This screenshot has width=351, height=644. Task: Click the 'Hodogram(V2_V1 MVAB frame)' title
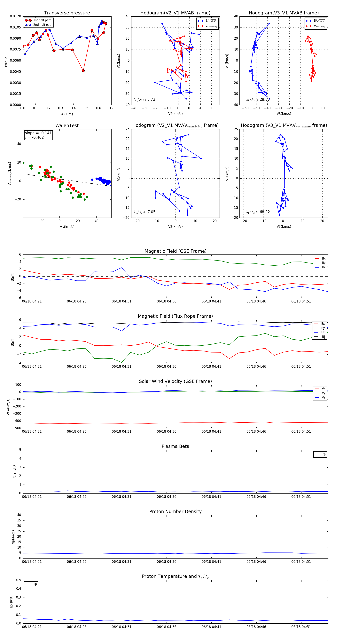(x=175, y=13)
